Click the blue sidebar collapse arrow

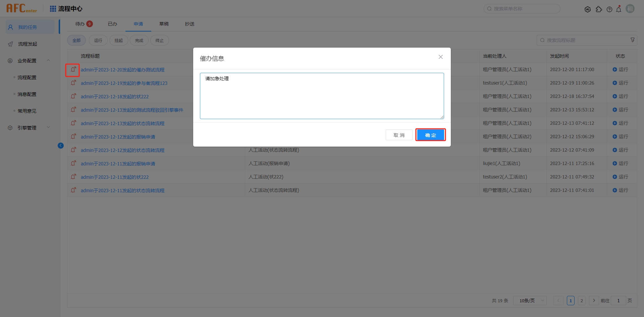coord(61,145)
